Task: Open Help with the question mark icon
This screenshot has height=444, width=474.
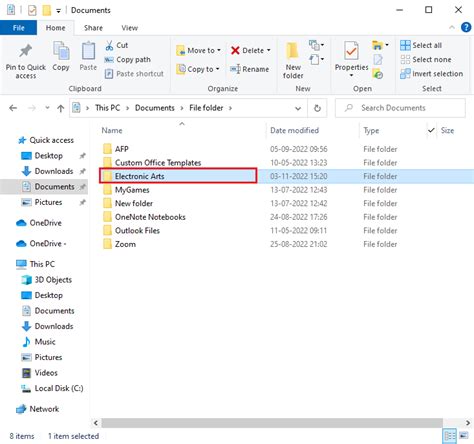Action: 466,27
